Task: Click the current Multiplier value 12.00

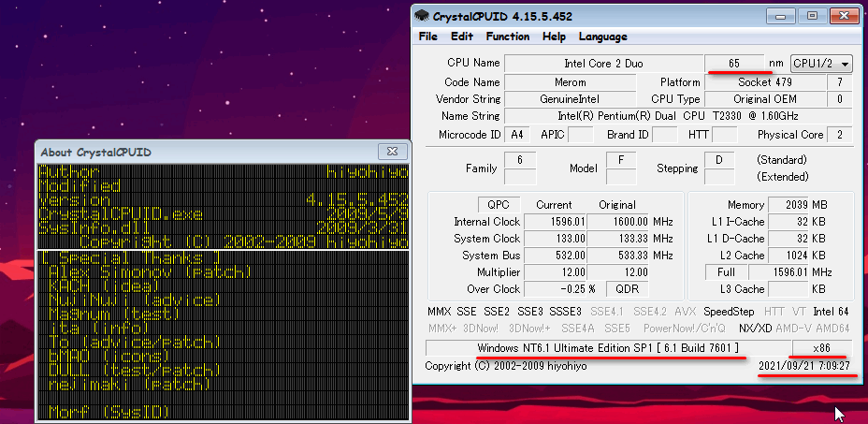Action: click(x=555, y=272)
